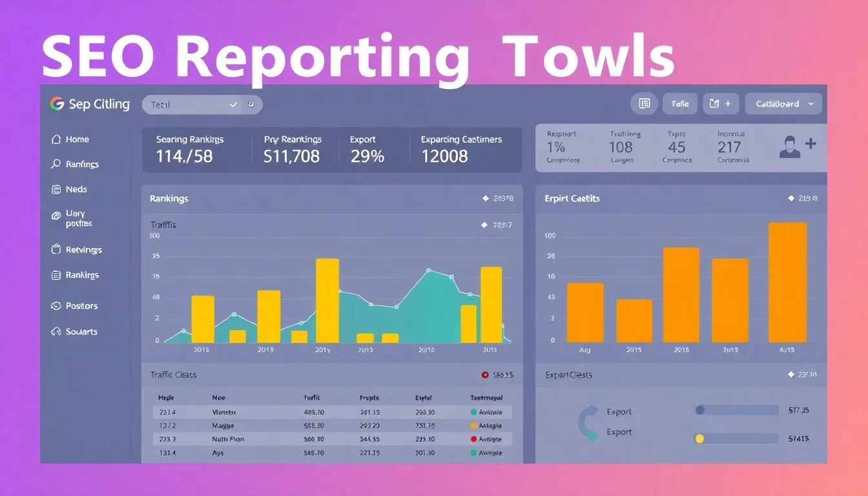
Task: Open the chevron inside the search field
Action: [x=232, y=104]
